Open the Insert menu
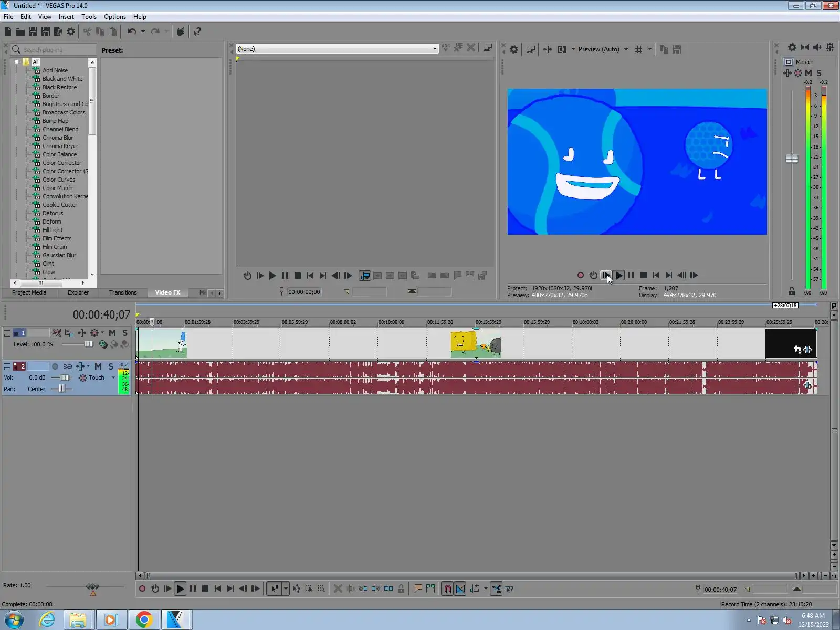The width and height of the screenshot is (840, 630). coord(66,17)
